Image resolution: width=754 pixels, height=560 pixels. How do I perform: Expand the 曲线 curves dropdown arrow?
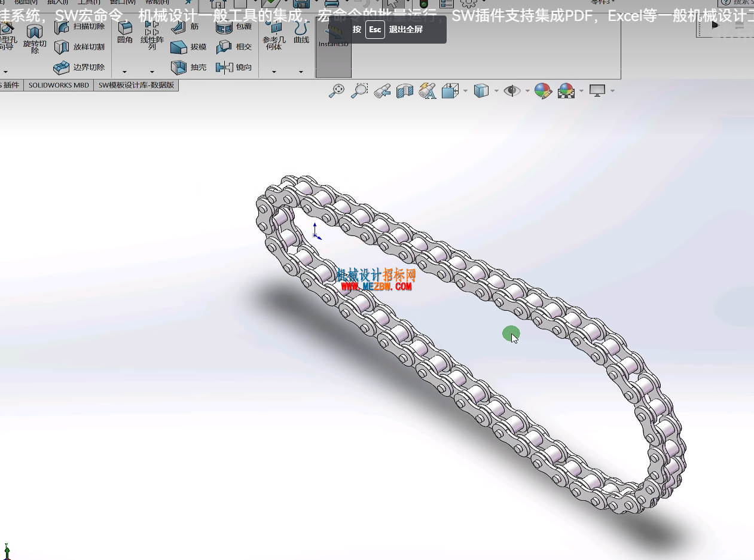pos(301,72)
